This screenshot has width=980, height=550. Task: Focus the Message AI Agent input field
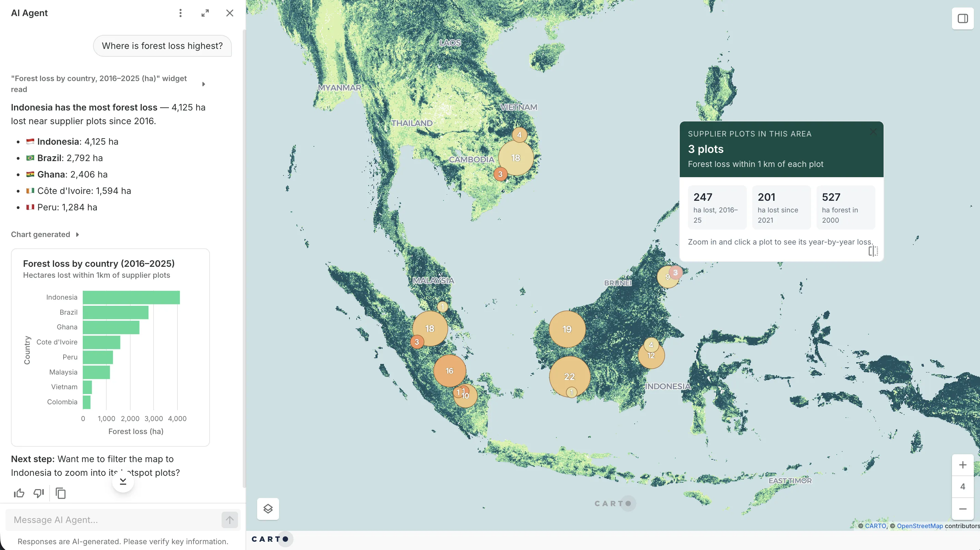[114, 520]
